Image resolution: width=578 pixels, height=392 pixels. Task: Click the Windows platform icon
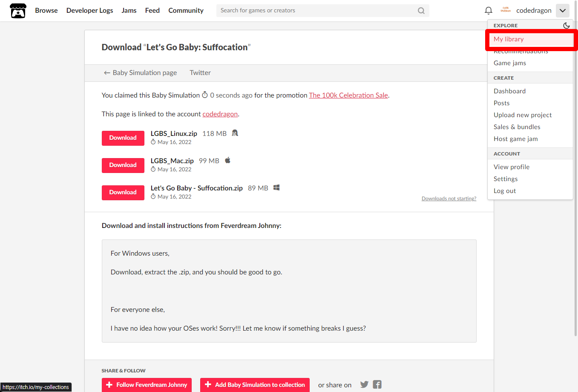(276, 187)
